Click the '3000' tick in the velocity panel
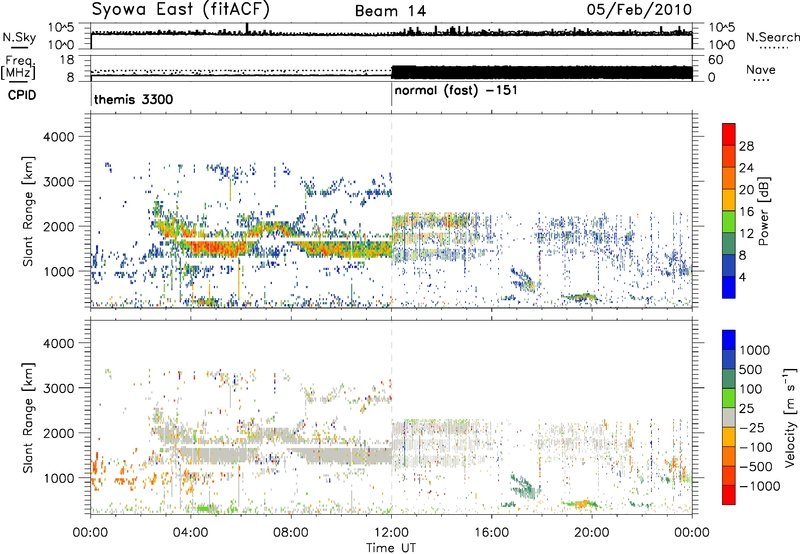 [59, 388]
